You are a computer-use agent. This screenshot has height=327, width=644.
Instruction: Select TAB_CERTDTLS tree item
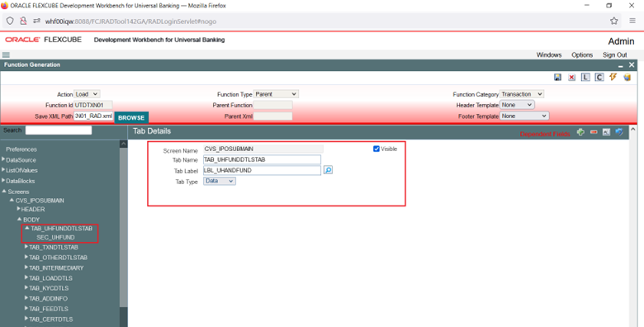click(x=51, y=320)
